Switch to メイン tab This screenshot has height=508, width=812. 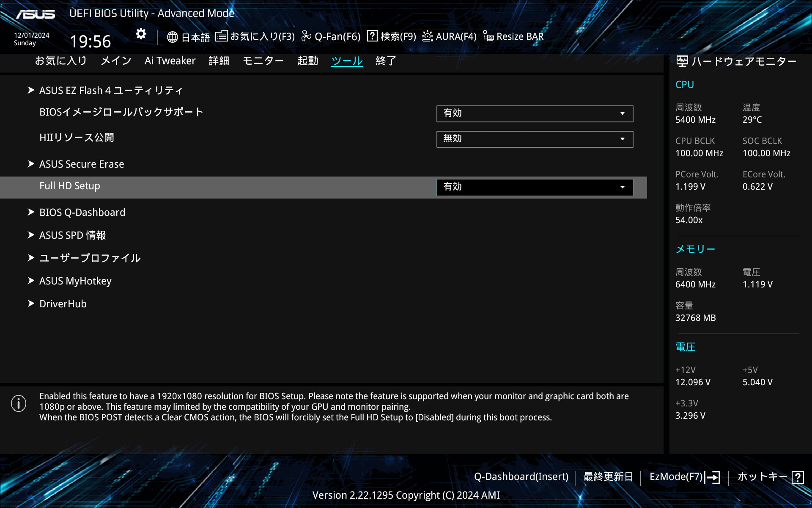[116, 61]
